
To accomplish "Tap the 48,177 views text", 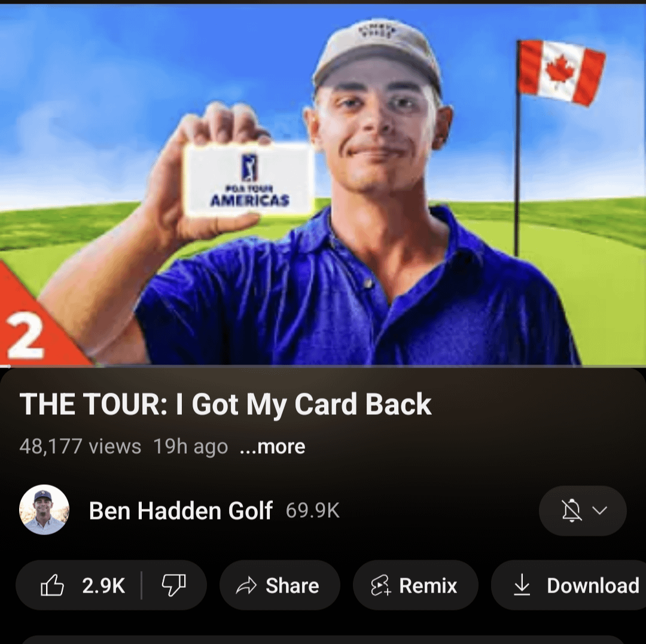I will 80,446.
